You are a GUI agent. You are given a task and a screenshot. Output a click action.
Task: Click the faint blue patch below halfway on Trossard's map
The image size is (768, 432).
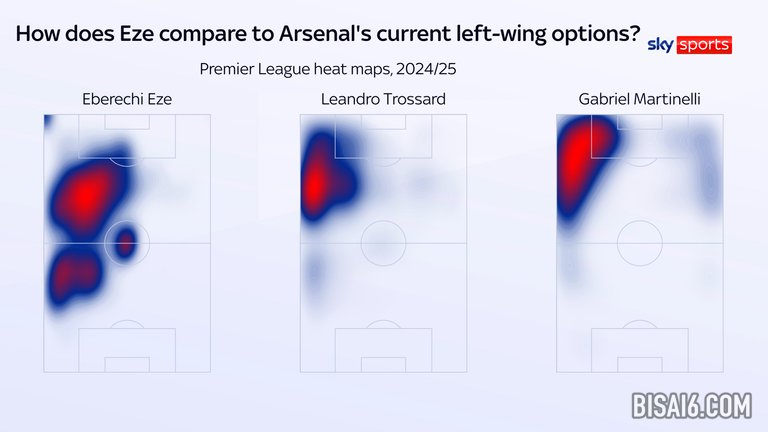pyautogui.click(x=315, y=270)
